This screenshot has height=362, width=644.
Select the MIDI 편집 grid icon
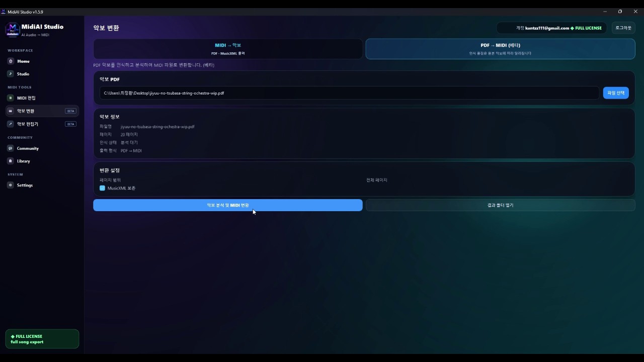pyautogui.click(x=11, y=98)
